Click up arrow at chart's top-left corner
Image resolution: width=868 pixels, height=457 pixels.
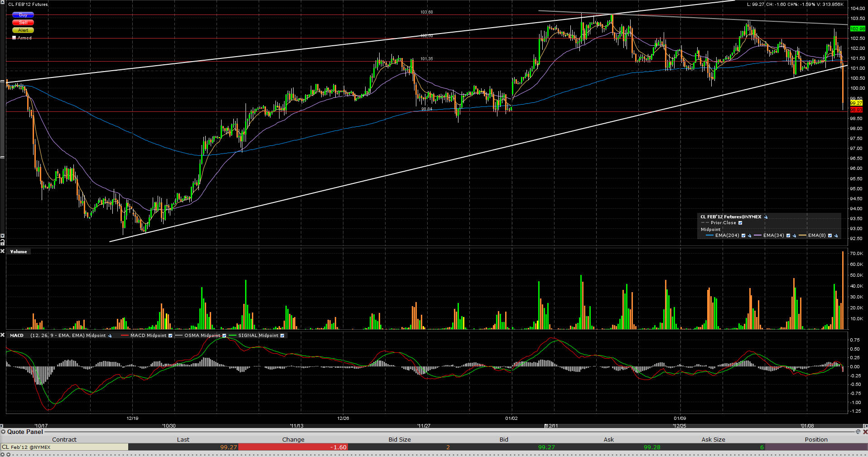(x=2, y=2)
